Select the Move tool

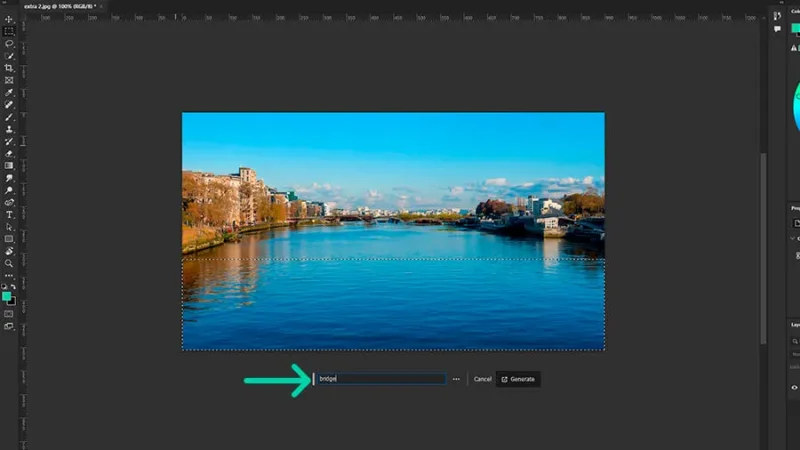[x=9, y=19]
